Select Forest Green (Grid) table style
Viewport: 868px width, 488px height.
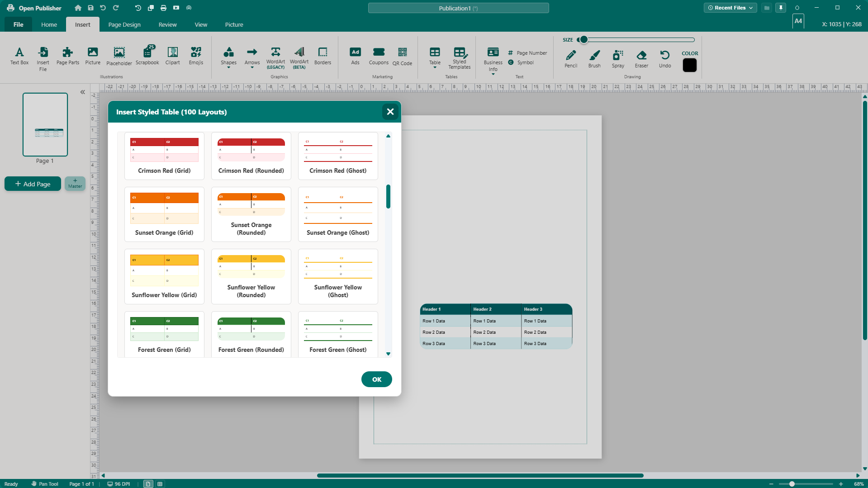[164, 335]
